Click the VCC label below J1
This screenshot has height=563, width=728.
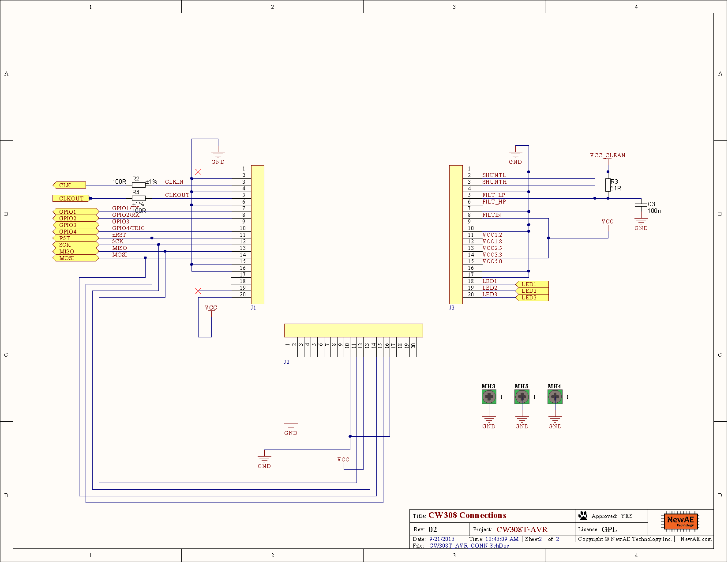pos(211,308)
